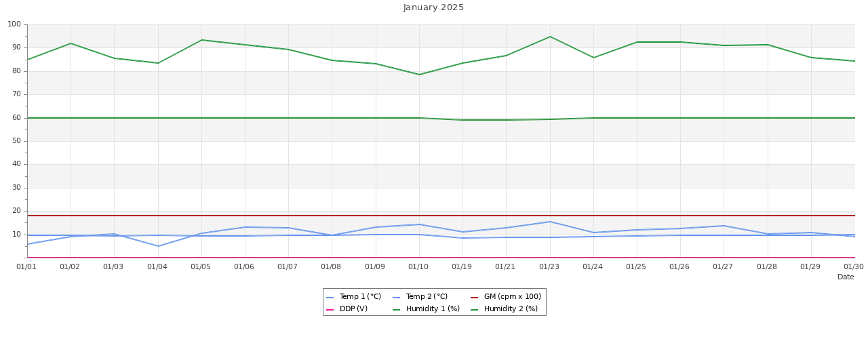Toggle the Temp 1 (°C) legend entry
The image size is (868, 339).
360,297
